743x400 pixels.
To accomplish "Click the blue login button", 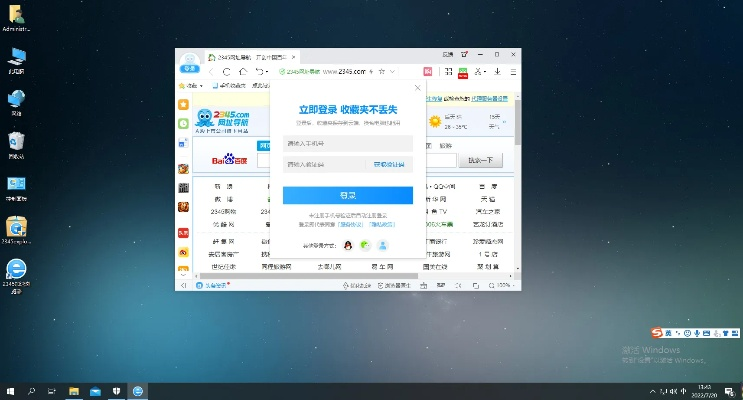I will tap(347, 195).
